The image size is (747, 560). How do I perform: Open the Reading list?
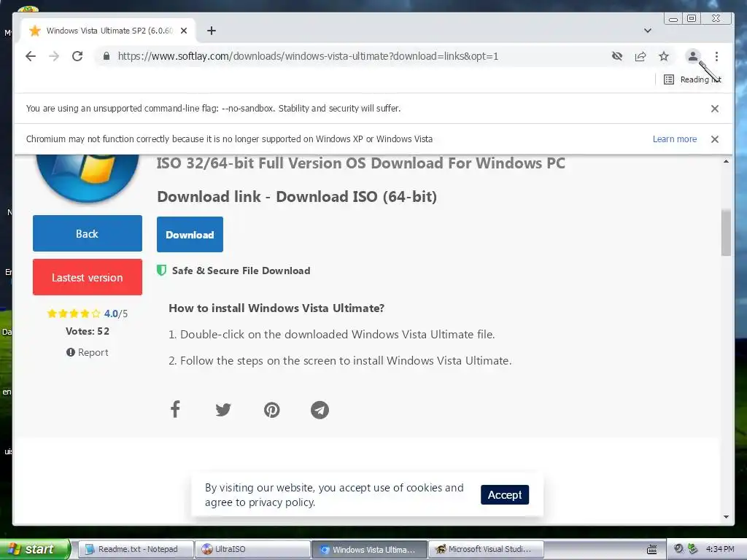coord(692,79)
